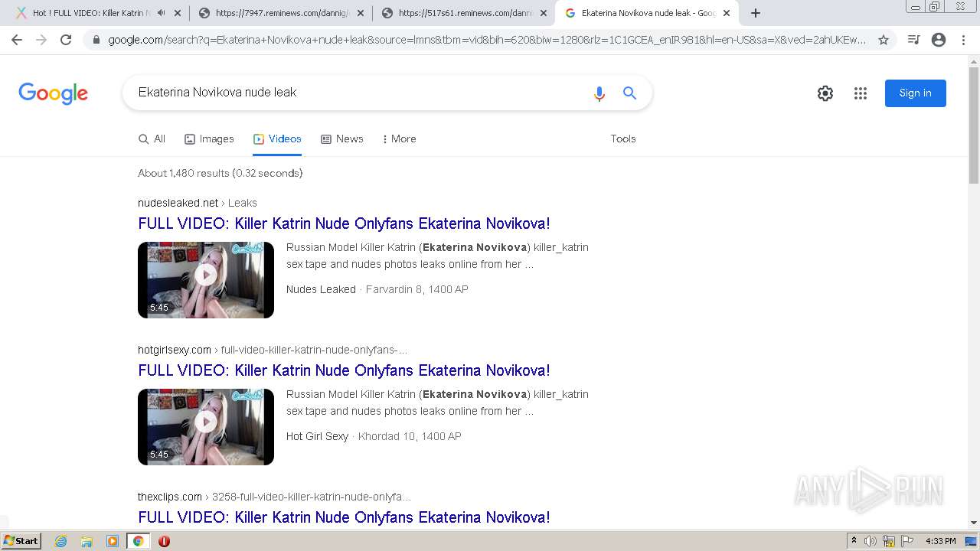Select the Videos results tab

tap(277, 139)
